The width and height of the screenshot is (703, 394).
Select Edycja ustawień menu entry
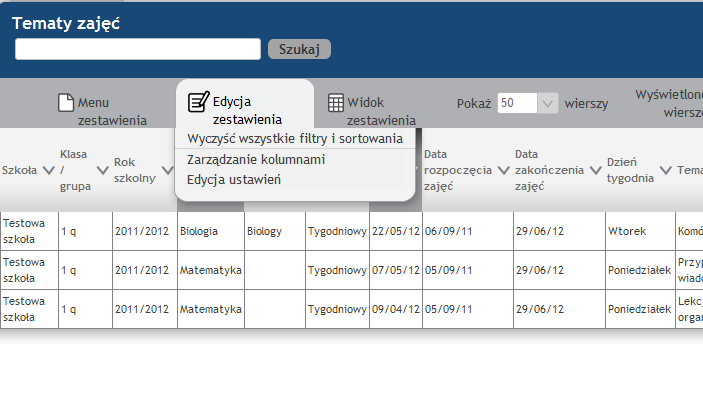(x=234, y=180)
